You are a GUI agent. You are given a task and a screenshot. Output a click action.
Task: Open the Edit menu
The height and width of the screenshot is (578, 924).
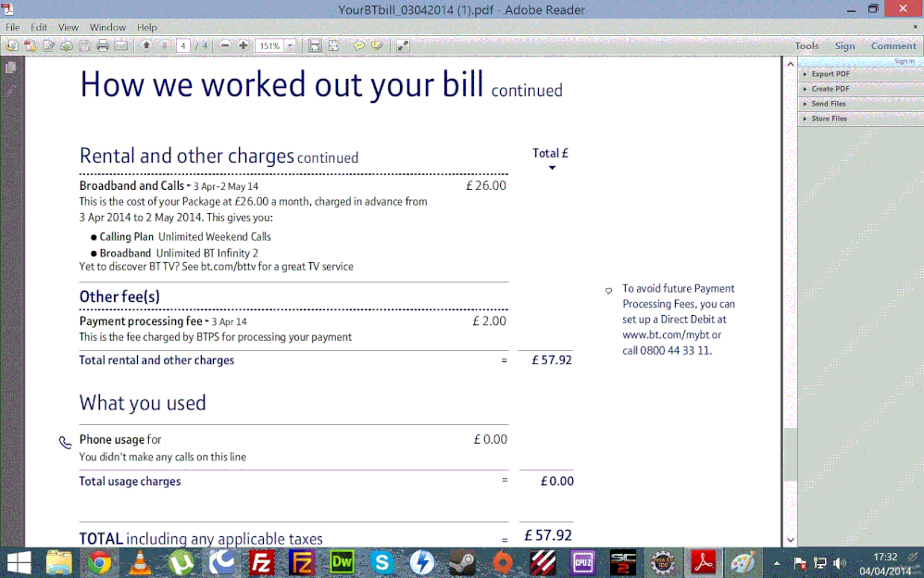(39, 27)
